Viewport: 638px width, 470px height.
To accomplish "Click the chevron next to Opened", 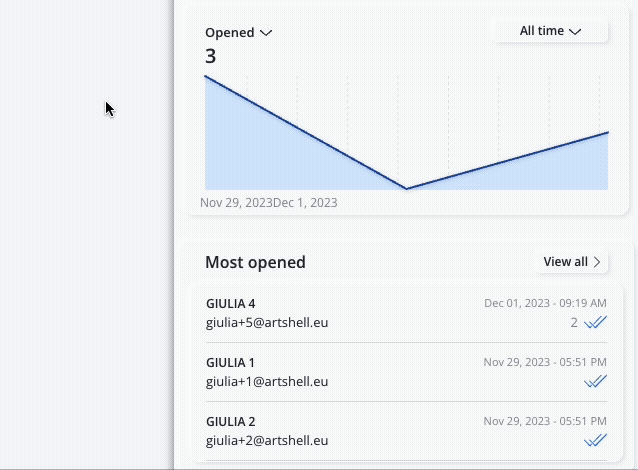I will 266,33.
